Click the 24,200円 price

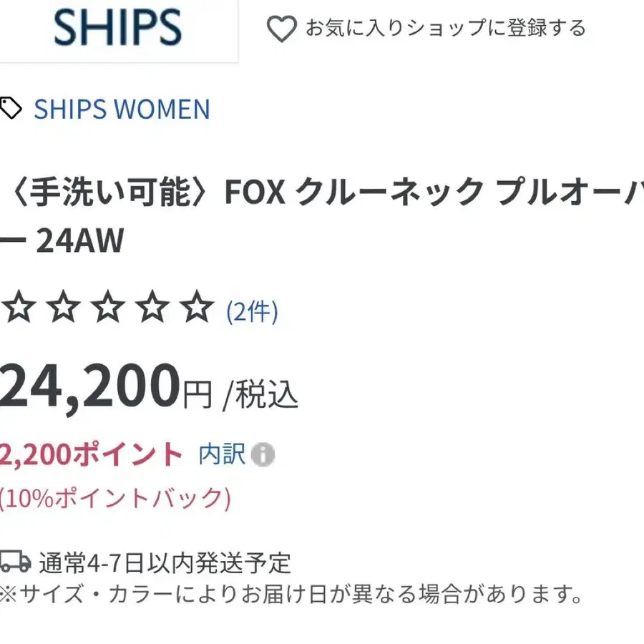coord(106,386)
